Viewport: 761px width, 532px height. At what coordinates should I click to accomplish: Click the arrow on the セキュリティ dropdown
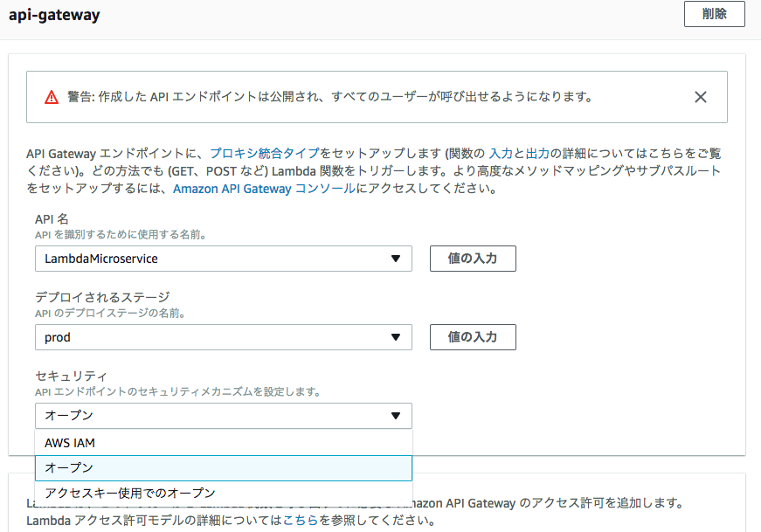[x=396, y=416]
